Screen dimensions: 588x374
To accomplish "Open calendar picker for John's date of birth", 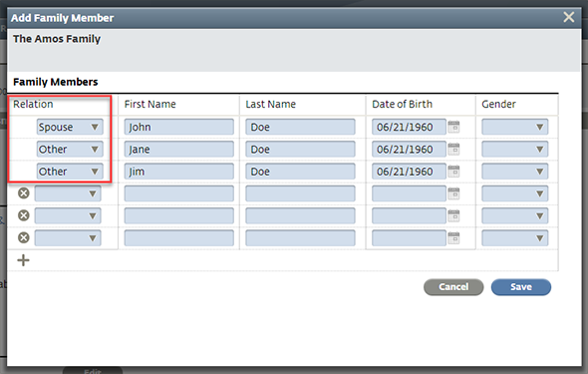I will 453,127.
